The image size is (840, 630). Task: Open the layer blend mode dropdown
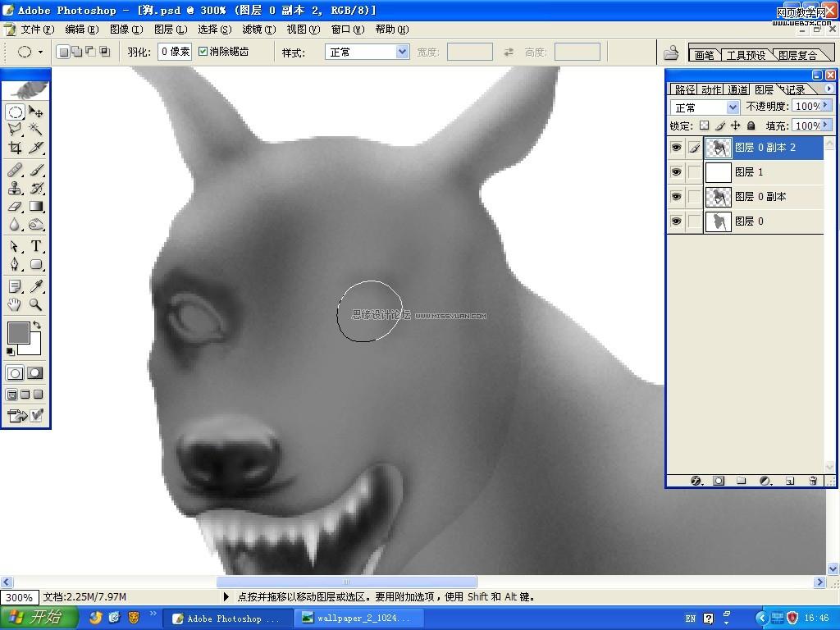(733, 107)
